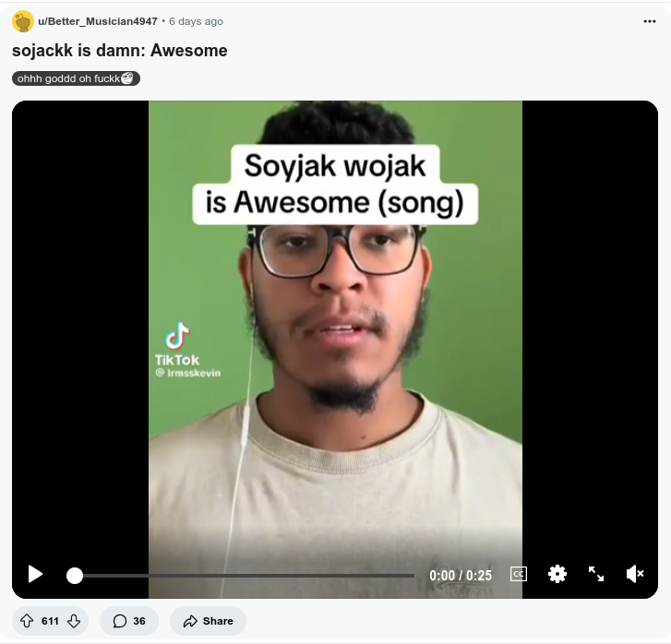Unmute the video audio
Screen dimensions: 671x644
point(635,575)
